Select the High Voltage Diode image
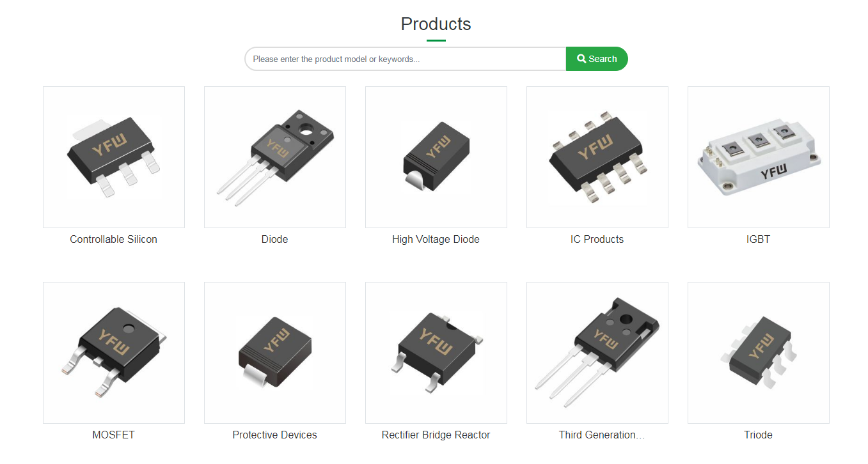The width and height of the screenshot is (868, 464). pos(436,157)
